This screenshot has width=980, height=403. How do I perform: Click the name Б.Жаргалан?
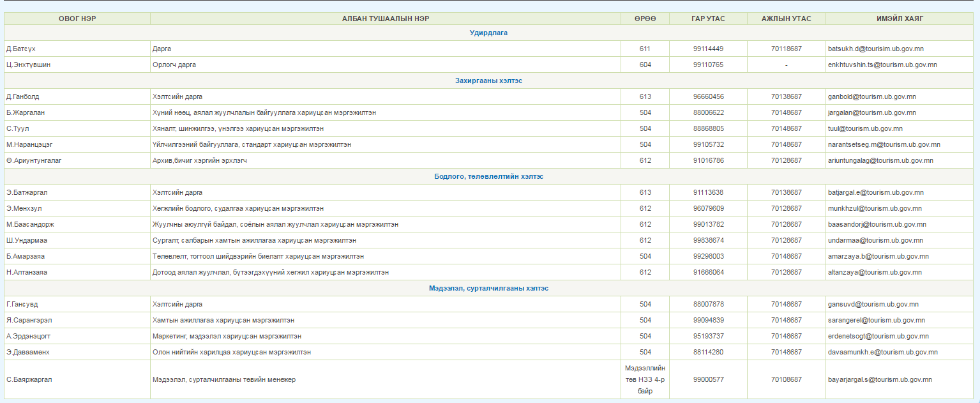coord(26,112)
